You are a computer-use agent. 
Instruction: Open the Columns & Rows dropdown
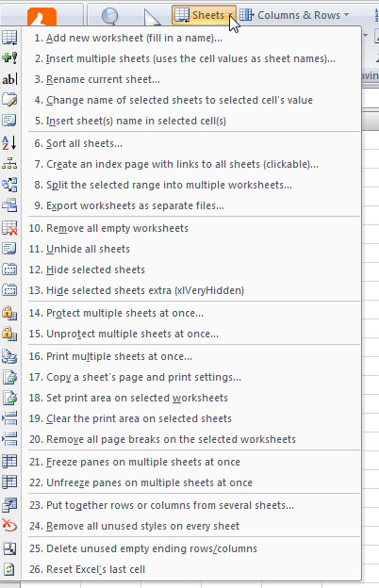pos(294,15)
